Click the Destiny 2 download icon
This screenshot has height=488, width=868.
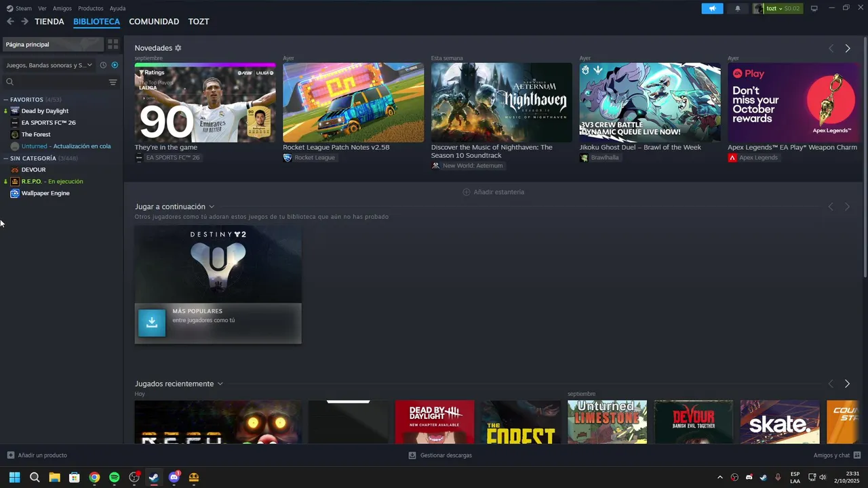click(152, 323)
